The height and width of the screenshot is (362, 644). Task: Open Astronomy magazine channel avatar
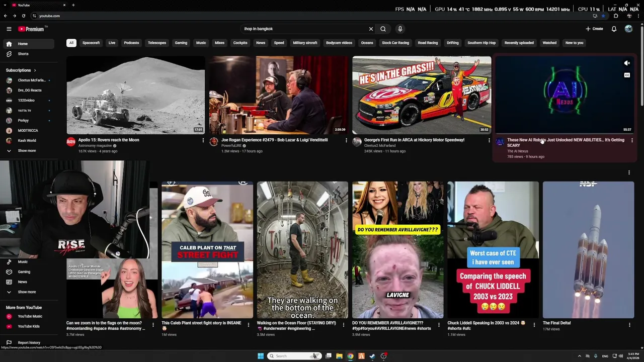pos(71,142)
